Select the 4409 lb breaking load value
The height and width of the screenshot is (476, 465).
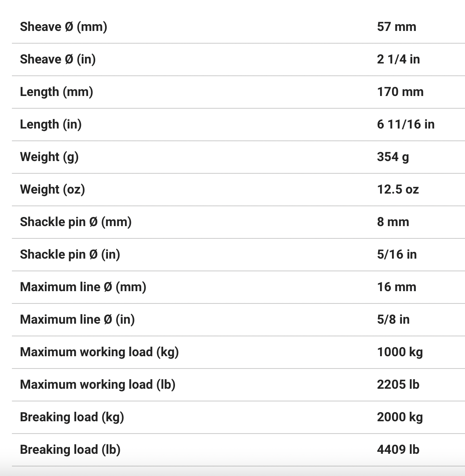click(x=398, y=450)
